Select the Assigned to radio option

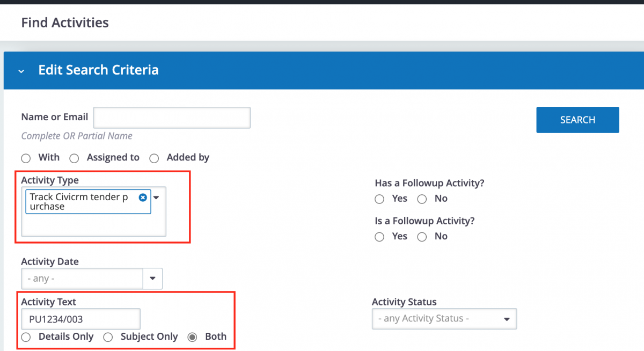coord(74,158)
